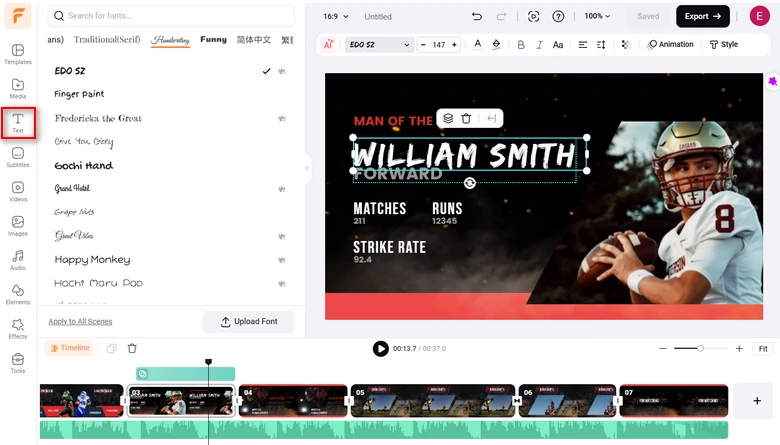Image resolution: width=780 pixels, height=445 pixels.
Task: Decrease font size with minus
Action: pyautogui.click(x=423, y=45)
